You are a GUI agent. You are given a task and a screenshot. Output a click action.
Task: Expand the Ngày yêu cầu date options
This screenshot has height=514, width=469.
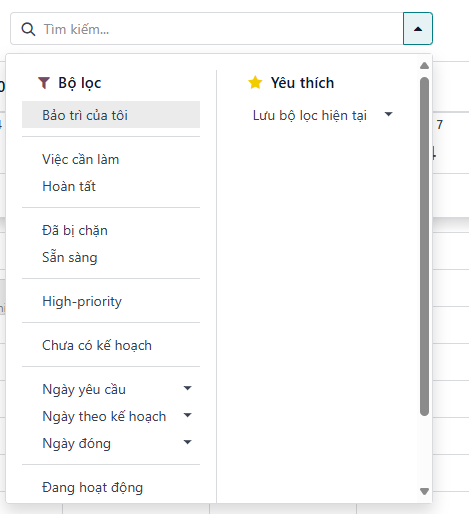click(x=111, y=389)
